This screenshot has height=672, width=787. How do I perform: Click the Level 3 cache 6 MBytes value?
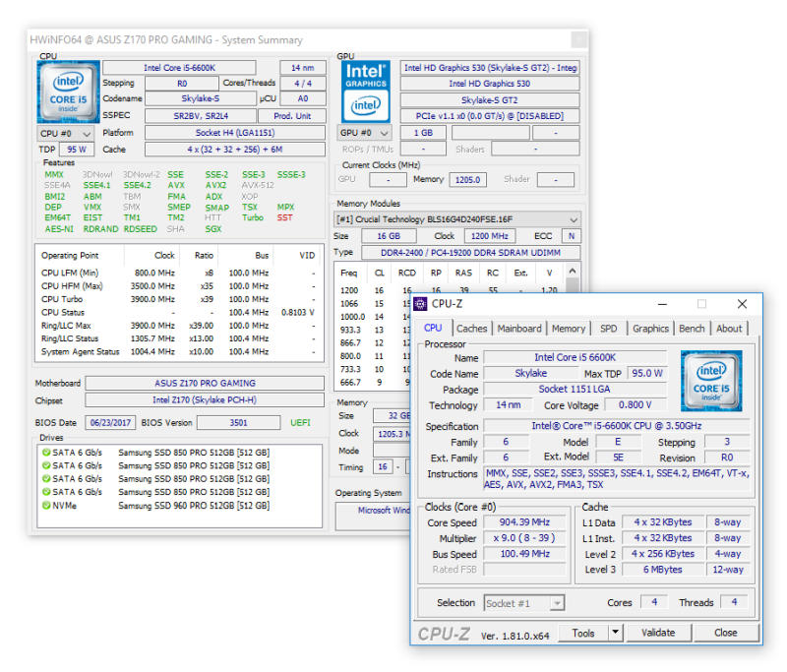pos(662,570)
